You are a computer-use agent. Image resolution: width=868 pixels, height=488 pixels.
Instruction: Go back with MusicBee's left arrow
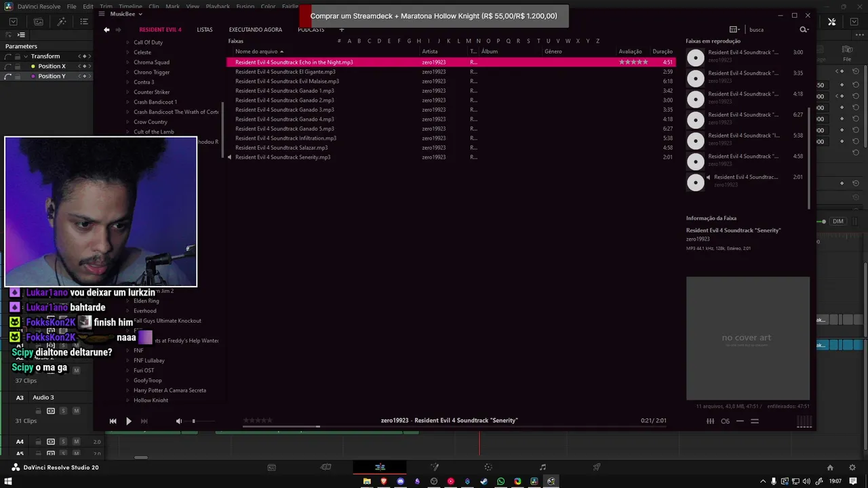tap(106, 30)
